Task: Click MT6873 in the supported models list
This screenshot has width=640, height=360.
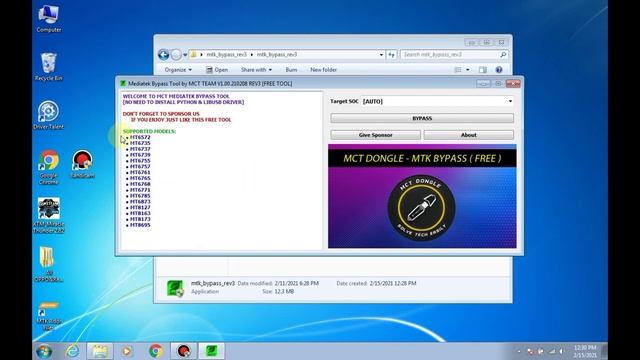Action: click(x=140, y=202)
